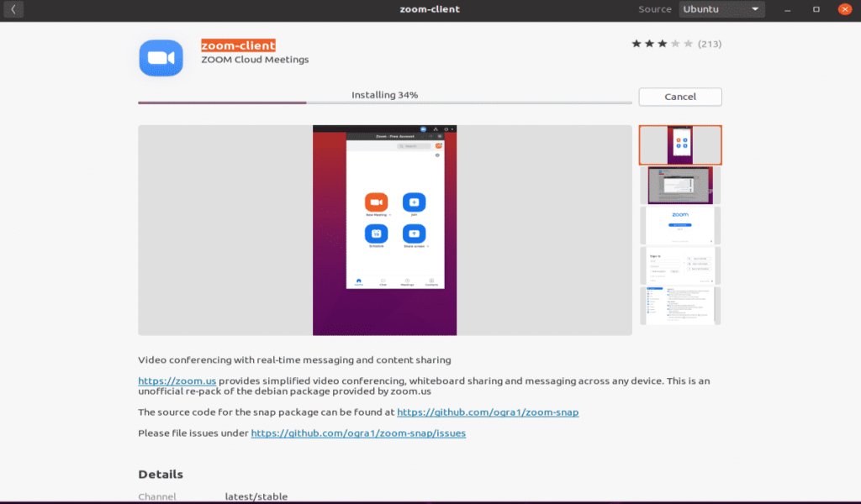Open the Source dropdown showing Ubuntu
Screen dimensions: 861x504
[x=721, y=9]
